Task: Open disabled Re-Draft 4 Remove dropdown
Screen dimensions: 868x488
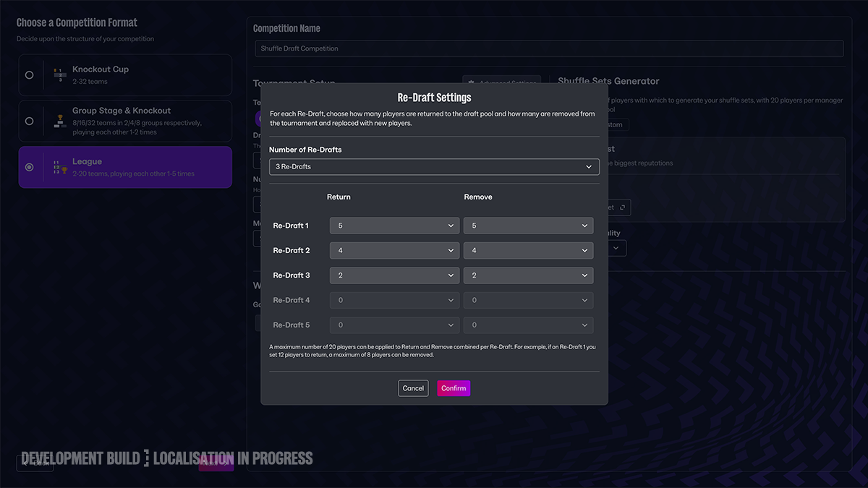Action: [x=528, y=300]
